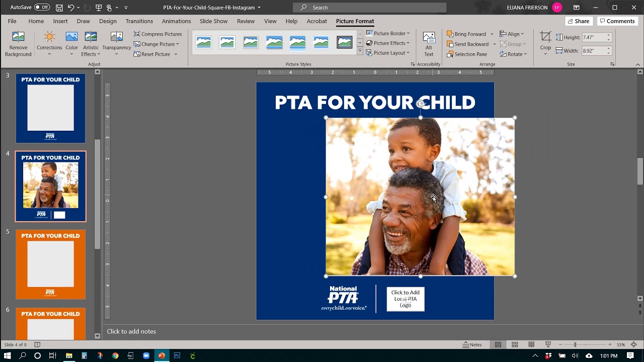
Task: Toggle the Notes pane
Action: (472, 344)
